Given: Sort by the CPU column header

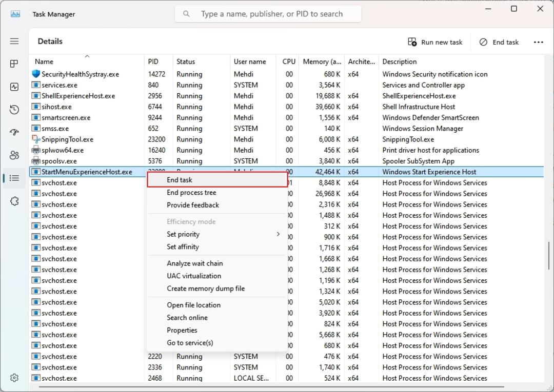Looking at the screenshot, I should tap(287, 61).
